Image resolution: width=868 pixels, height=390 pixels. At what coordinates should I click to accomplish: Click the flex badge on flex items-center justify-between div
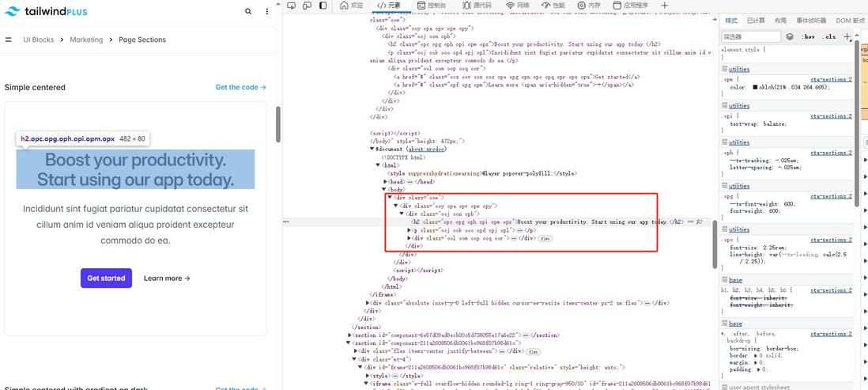click(x=533, y=352)
